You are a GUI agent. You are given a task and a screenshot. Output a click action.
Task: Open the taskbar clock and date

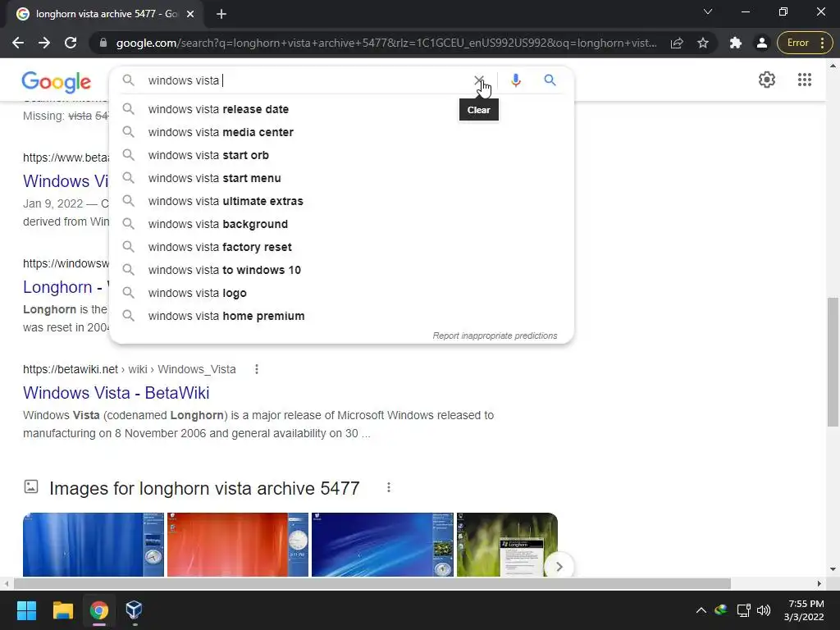coord(804,610)
